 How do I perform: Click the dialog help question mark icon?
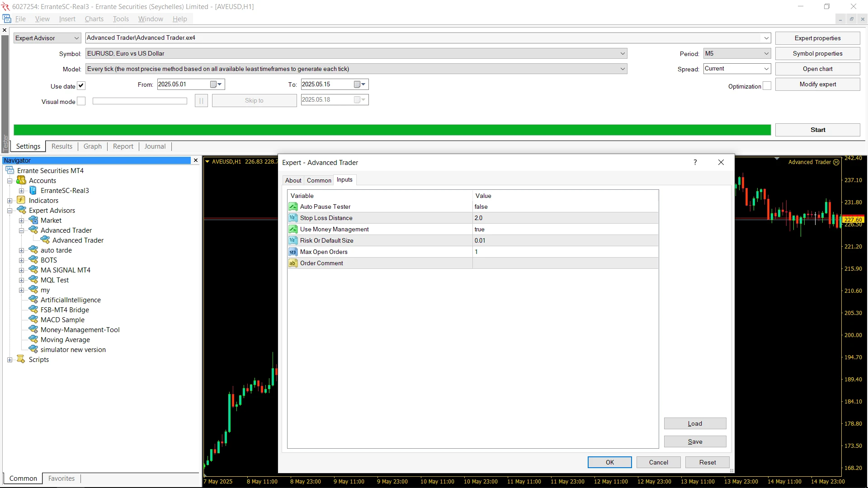695,162
